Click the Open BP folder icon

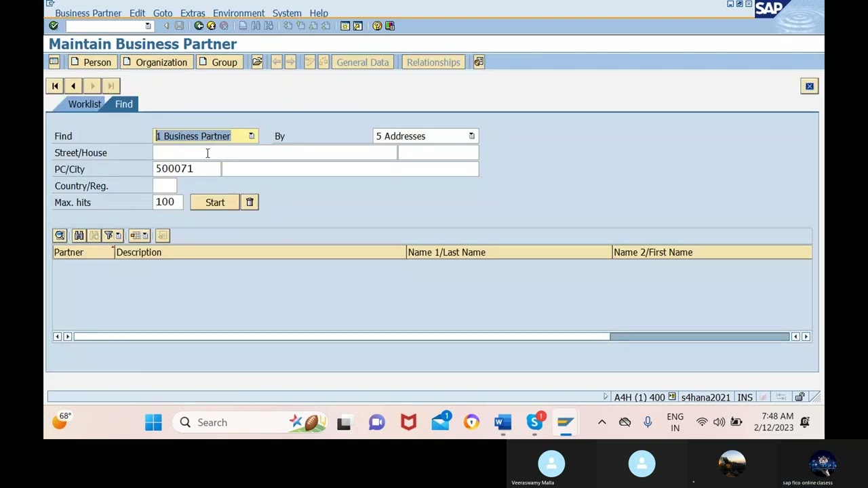(257, 62)
